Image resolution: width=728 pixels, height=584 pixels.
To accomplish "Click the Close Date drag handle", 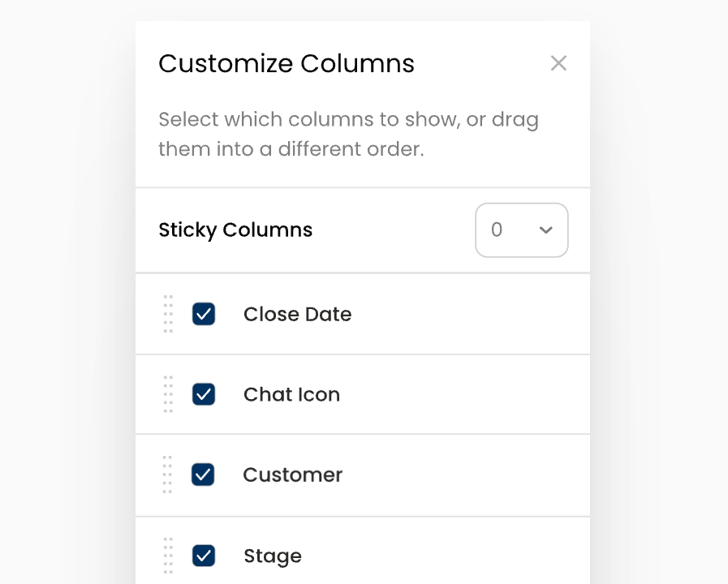I will click(168, 314).
